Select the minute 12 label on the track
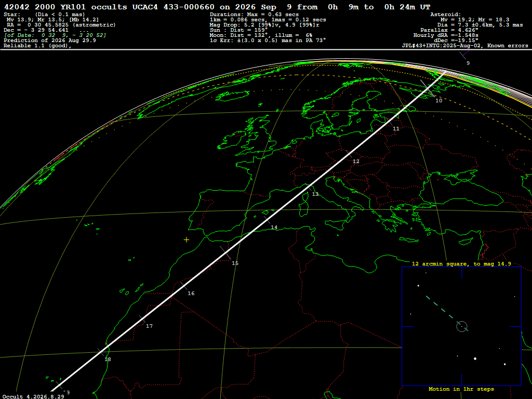 click(356, 161)
